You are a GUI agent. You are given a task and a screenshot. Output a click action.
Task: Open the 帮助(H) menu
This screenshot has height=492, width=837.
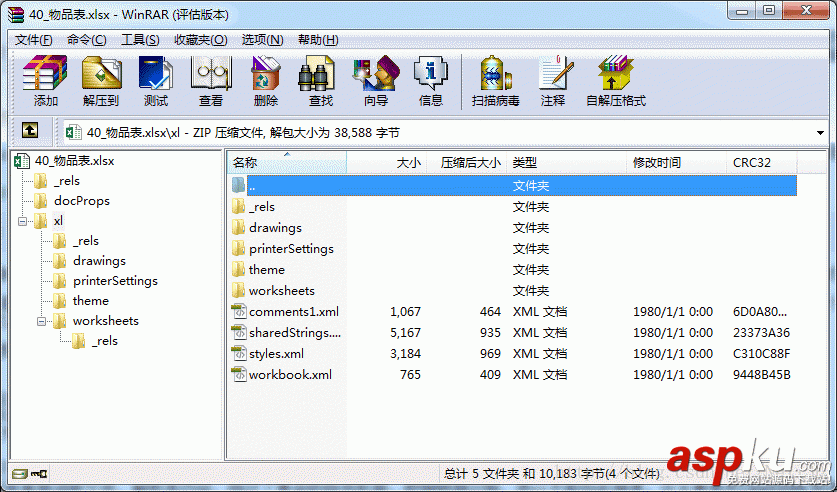tap(318, 40)
